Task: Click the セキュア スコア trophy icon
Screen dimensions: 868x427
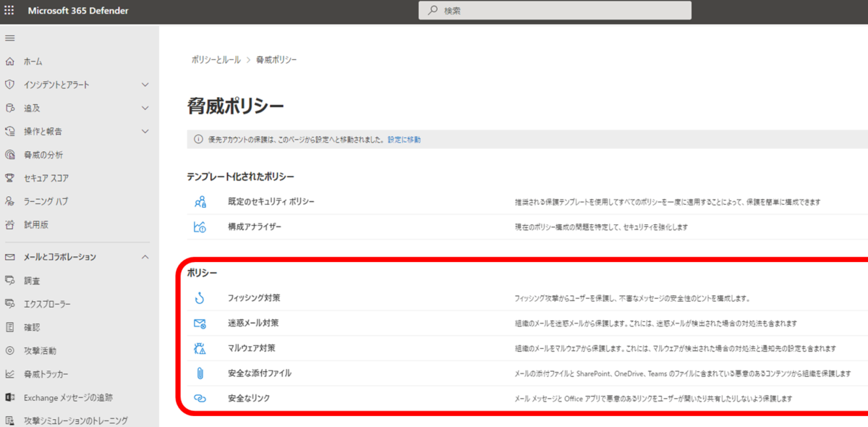Action: tap(11, 177)
